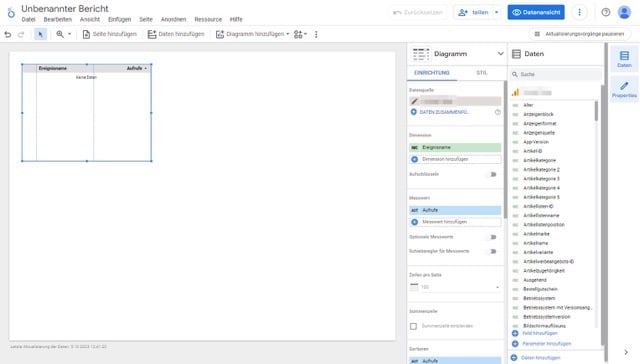Switch to the STIL tab

click(482, 73)
